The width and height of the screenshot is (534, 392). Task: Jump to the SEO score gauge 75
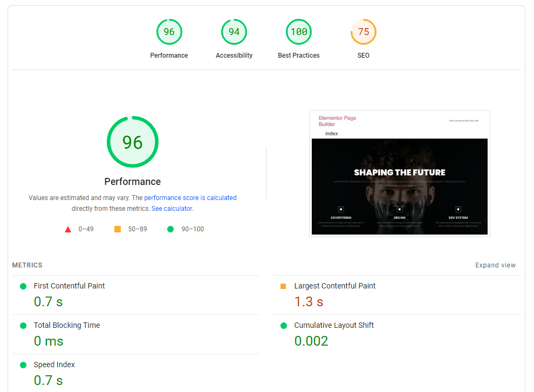(x=364, y=32)
